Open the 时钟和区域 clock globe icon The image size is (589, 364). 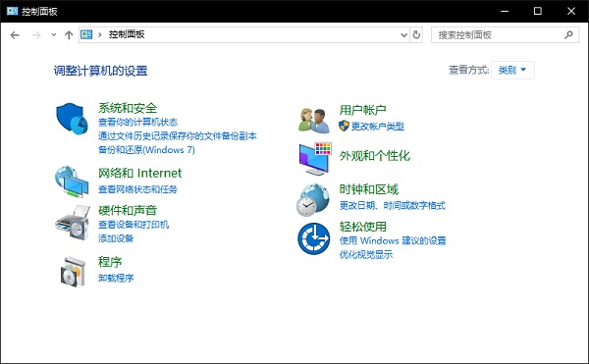[313, 200]
